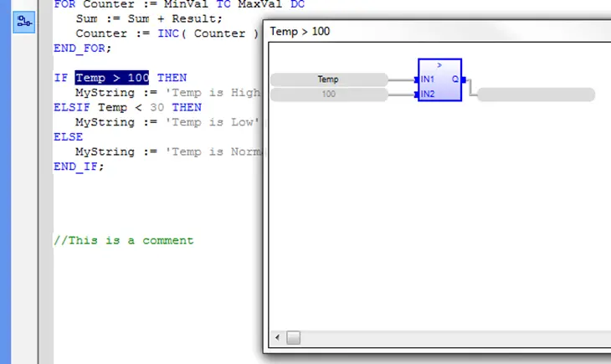Click the empty output variable field
This screenshot has width=611, height=364.
pyautogui.click(x=536, y=95)
